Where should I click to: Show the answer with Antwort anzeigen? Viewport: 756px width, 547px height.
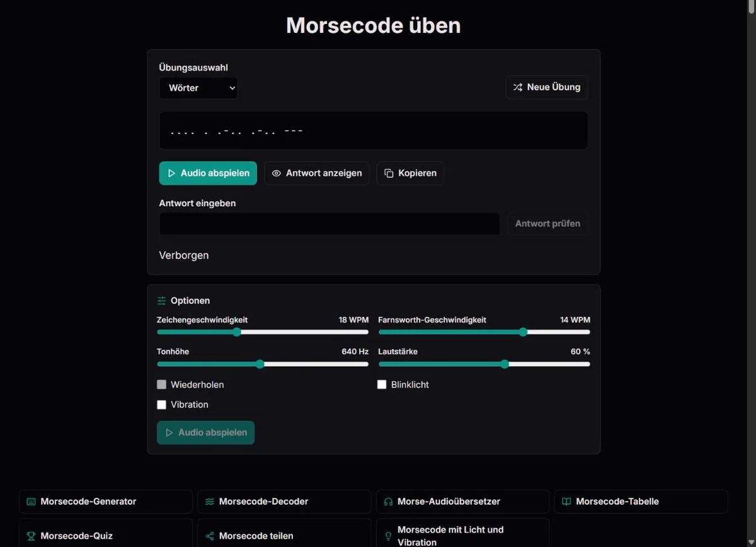coord(317,173)
